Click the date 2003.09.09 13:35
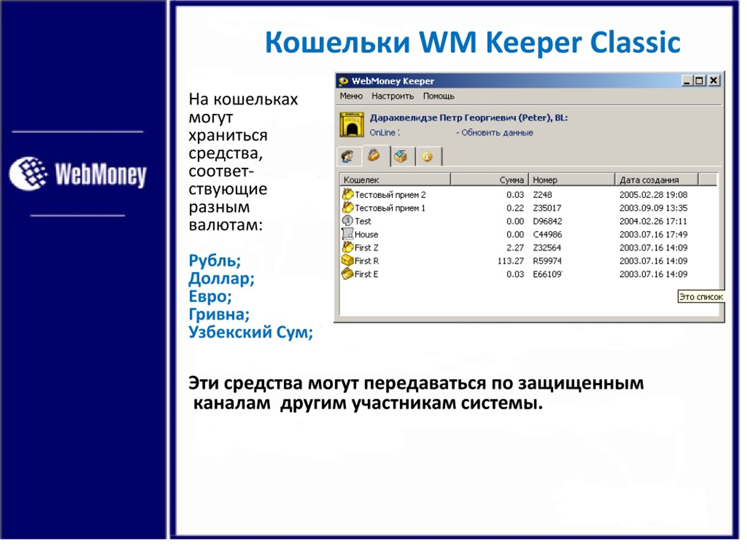Screen dimensions: 747x560 (653, 208)
